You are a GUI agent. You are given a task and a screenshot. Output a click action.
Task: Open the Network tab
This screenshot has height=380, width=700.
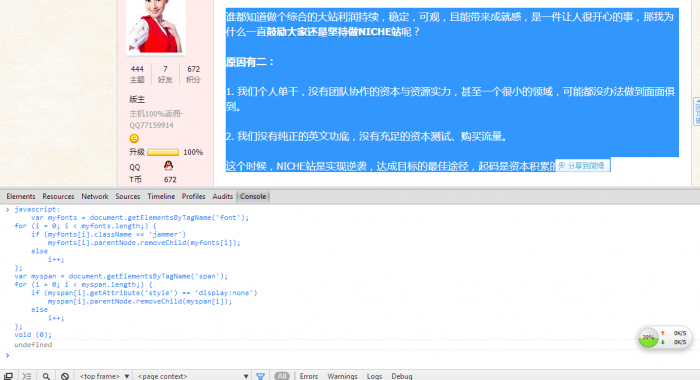coord(95,196)
